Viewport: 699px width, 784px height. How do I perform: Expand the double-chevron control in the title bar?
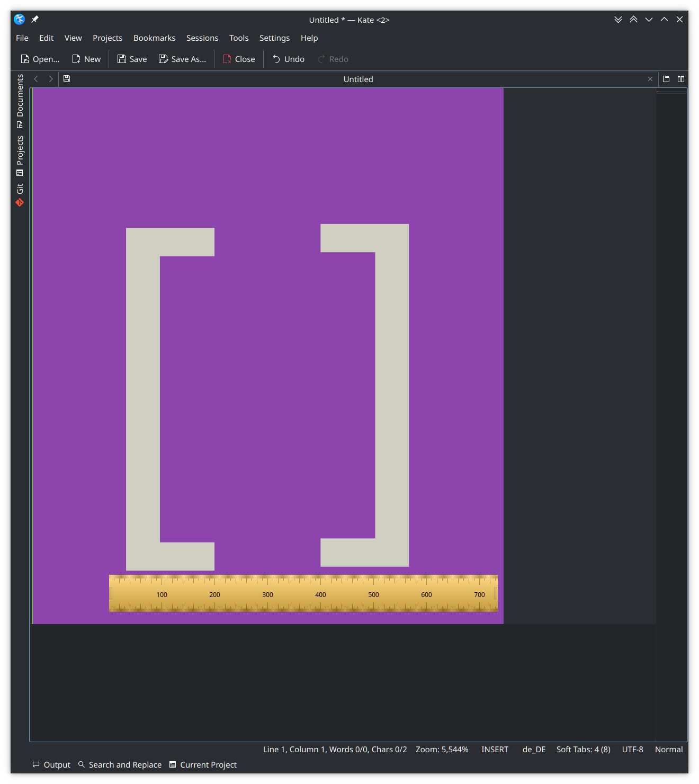coord(618,19)
